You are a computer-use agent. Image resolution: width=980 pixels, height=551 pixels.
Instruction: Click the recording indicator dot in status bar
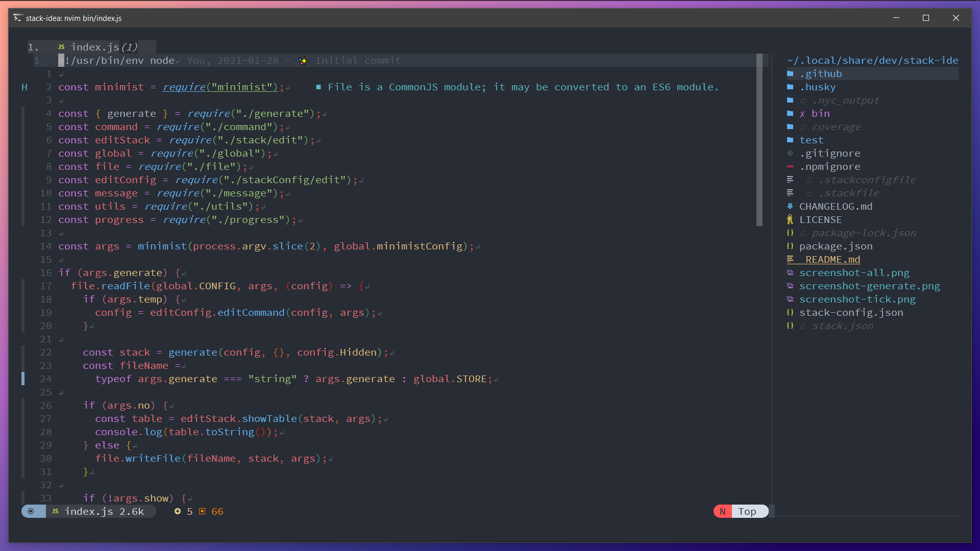(32, 511)
